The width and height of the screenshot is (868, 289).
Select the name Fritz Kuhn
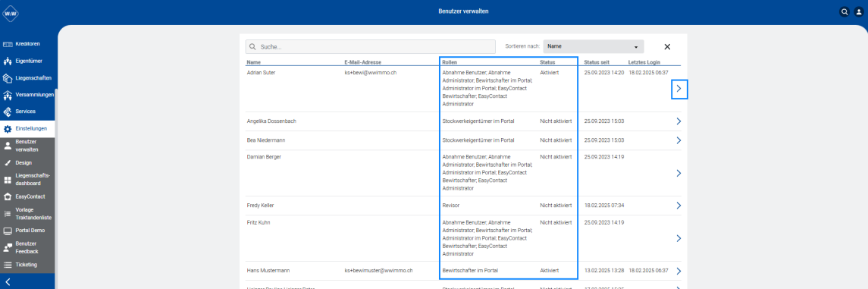point(258,222)
